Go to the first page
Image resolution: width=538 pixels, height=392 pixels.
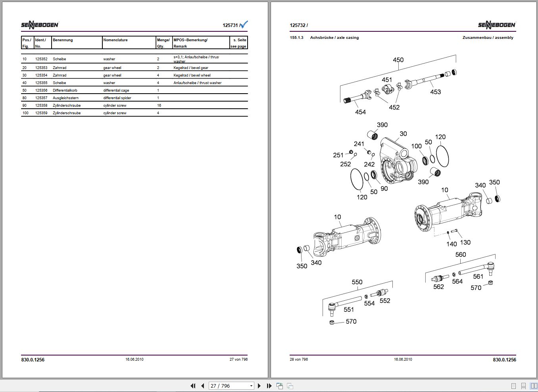point(193,386)
